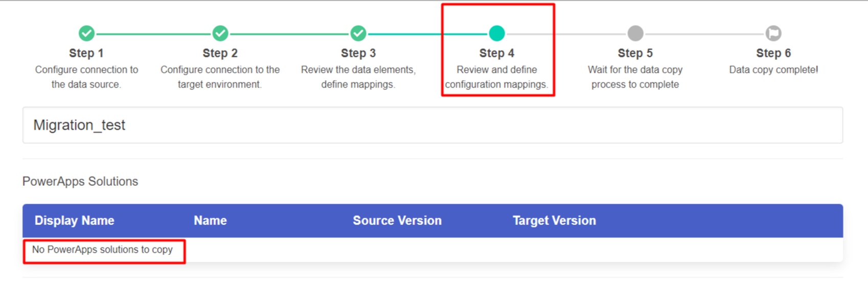Open the Step 2 label
This screenshot has width=868, height=283.
(220, 53)
